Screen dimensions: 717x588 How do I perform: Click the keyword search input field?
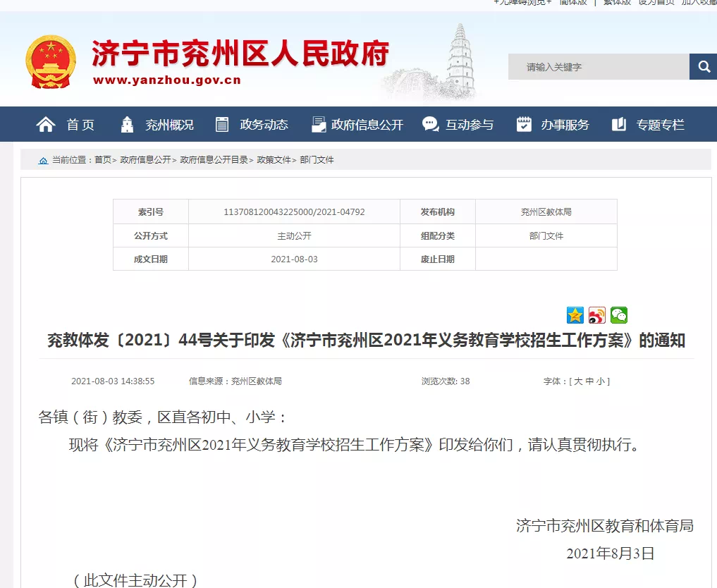click(598, 67)
